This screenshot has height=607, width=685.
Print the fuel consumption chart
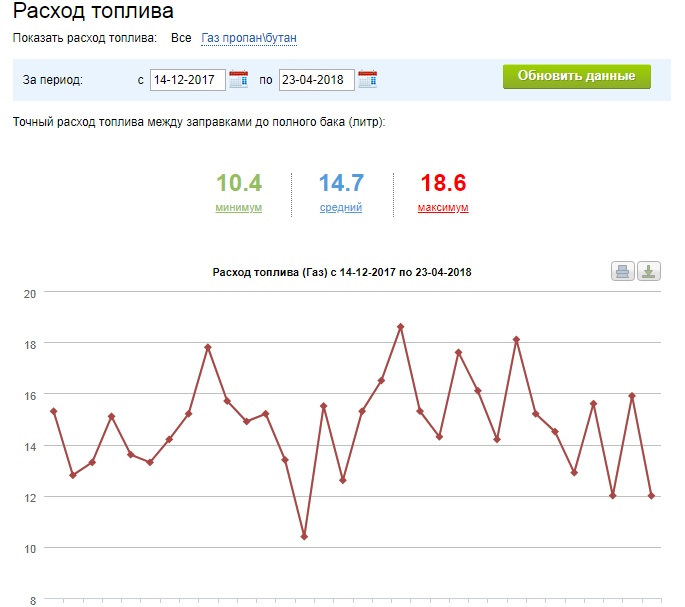point(623,271)
